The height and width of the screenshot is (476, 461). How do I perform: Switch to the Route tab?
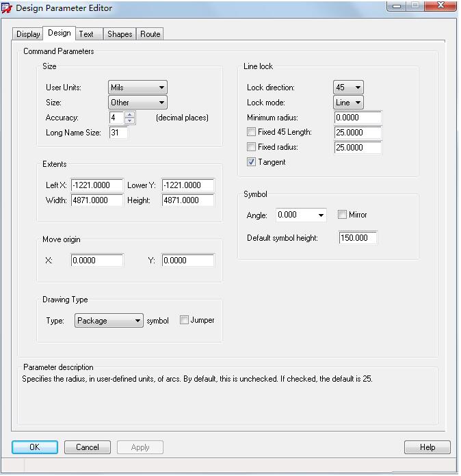(x=150, y=34)
